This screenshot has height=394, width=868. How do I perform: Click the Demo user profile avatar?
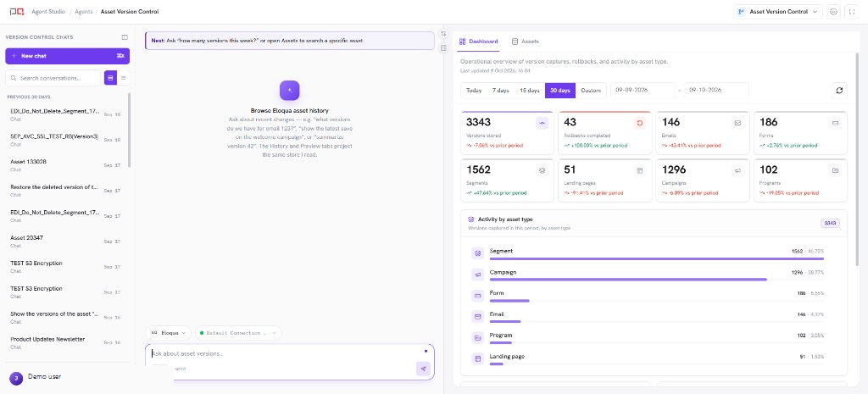tap(17, 378)
